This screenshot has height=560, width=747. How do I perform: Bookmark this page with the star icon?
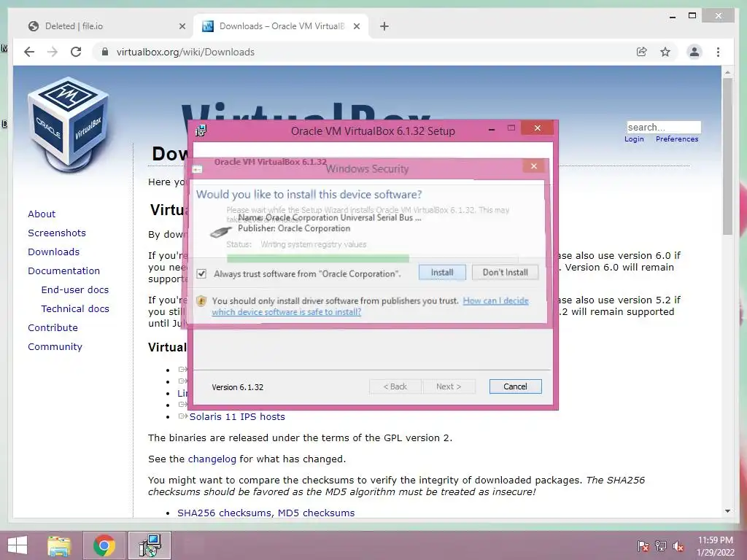click(665, 52)
